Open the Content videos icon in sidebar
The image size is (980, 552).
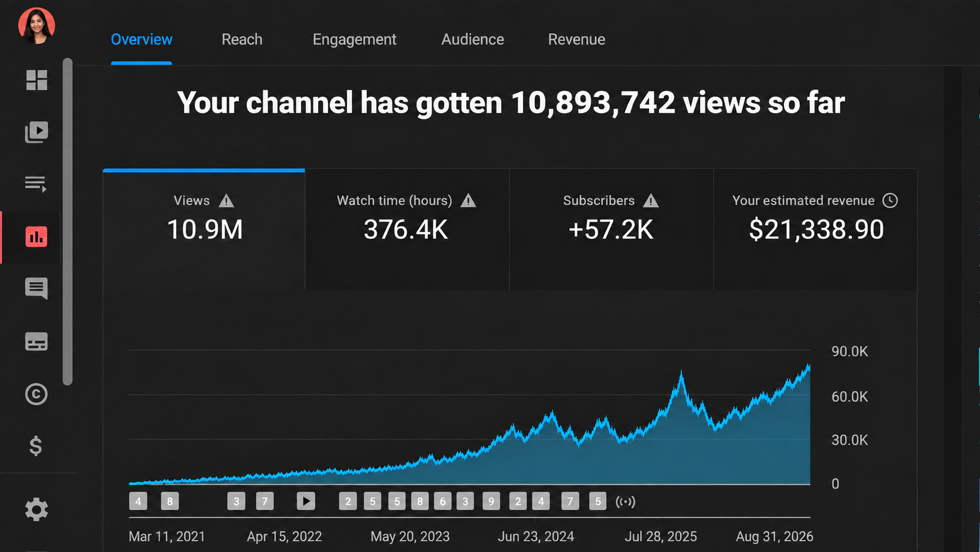[x=36, y=132]
